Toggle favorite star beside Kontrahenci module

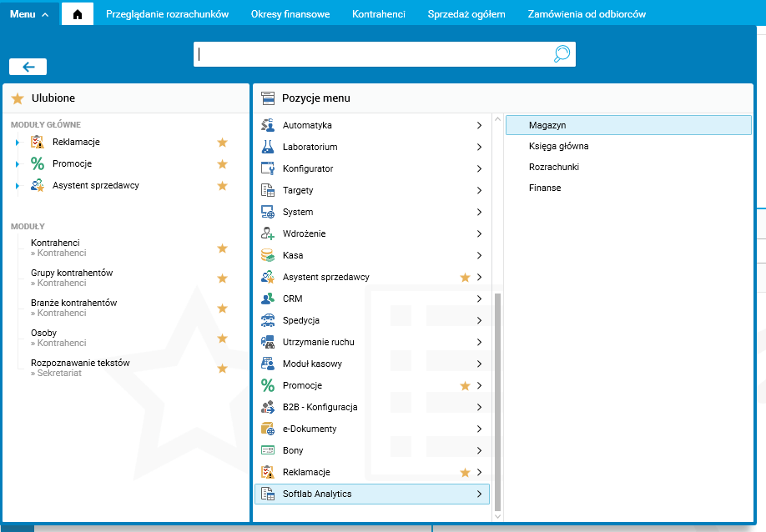(222, 248)
